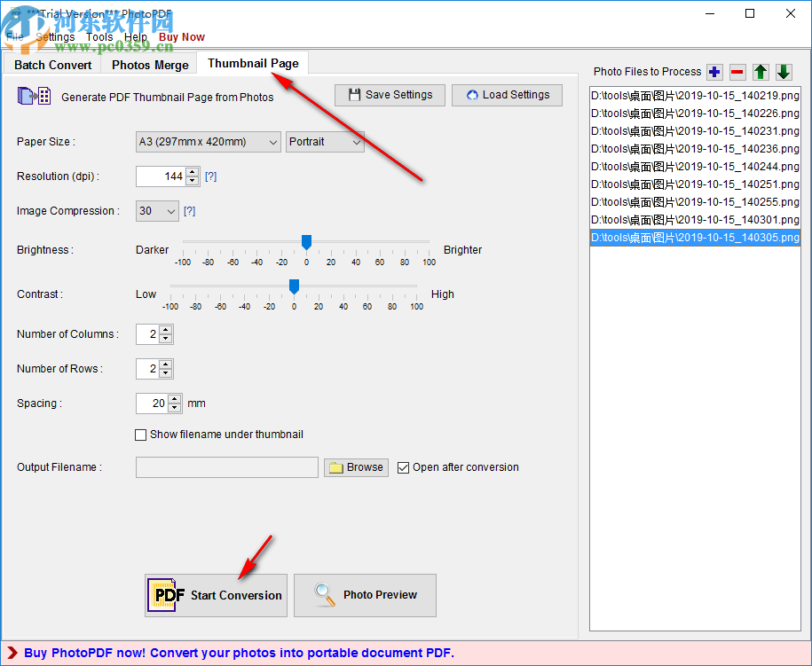Move selected photo down with green arrow
This screenshot has width=812, height=666.
784,72
